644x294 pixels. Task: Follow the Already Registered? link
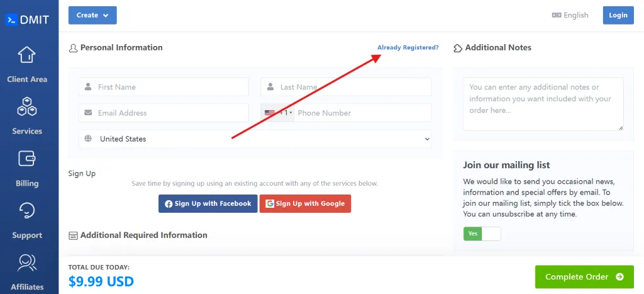tap(408, 48)
